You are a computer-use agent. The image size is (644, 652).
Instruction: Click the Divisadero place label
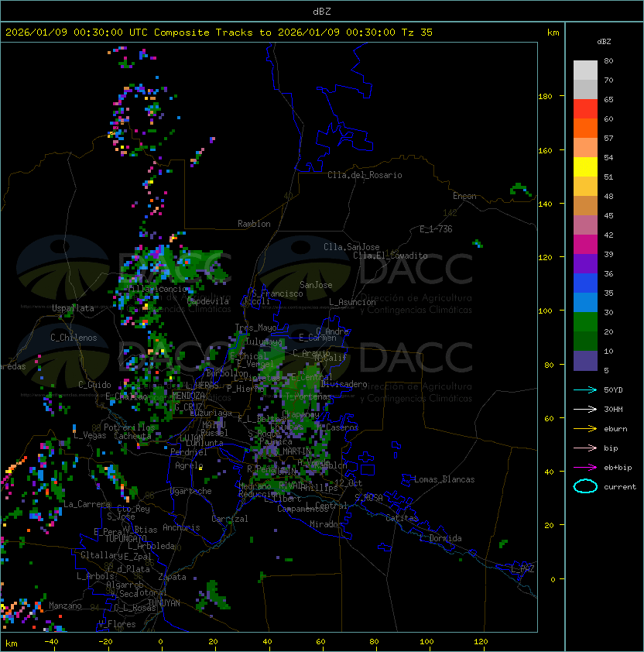point(344,384)
